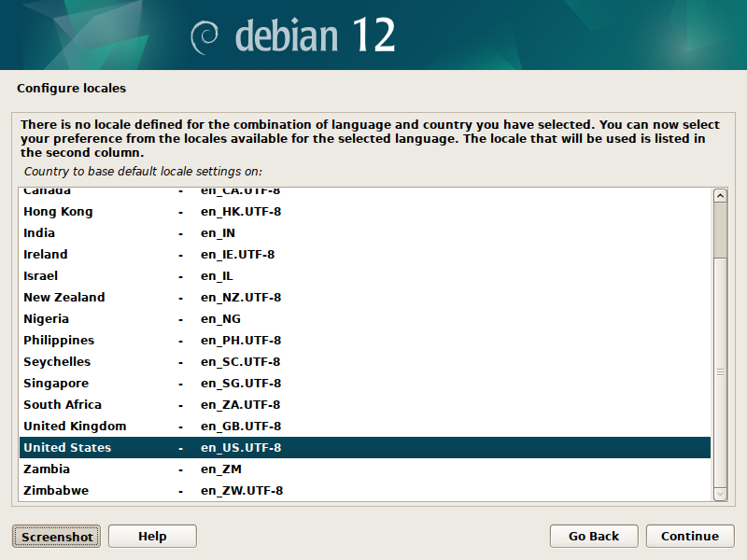Pick Seychelles en_SC.UTF-8 locale
Screen dimensions: 747x560
[x=365, y=361]
